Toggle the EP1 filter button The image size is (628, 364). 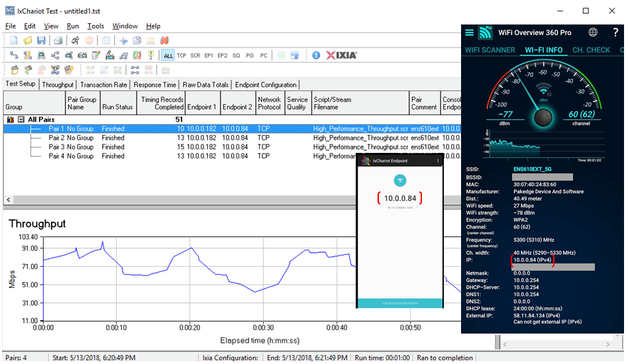209,56
